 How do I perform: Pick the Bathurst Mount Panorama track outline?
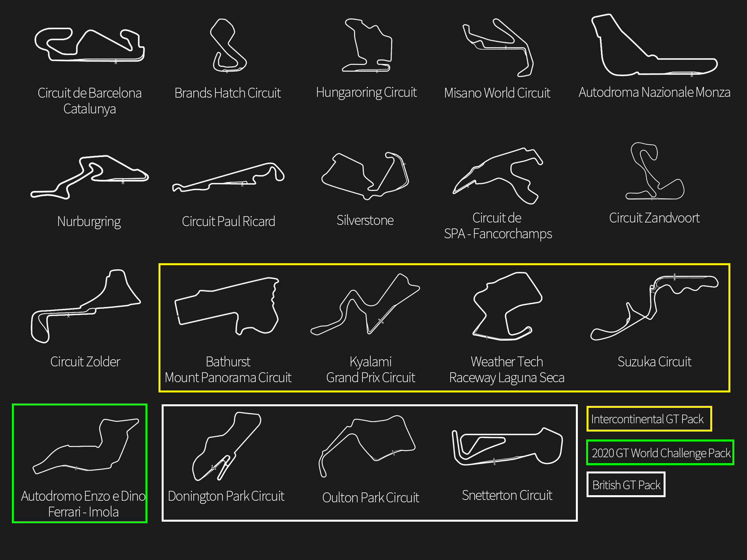227,306
